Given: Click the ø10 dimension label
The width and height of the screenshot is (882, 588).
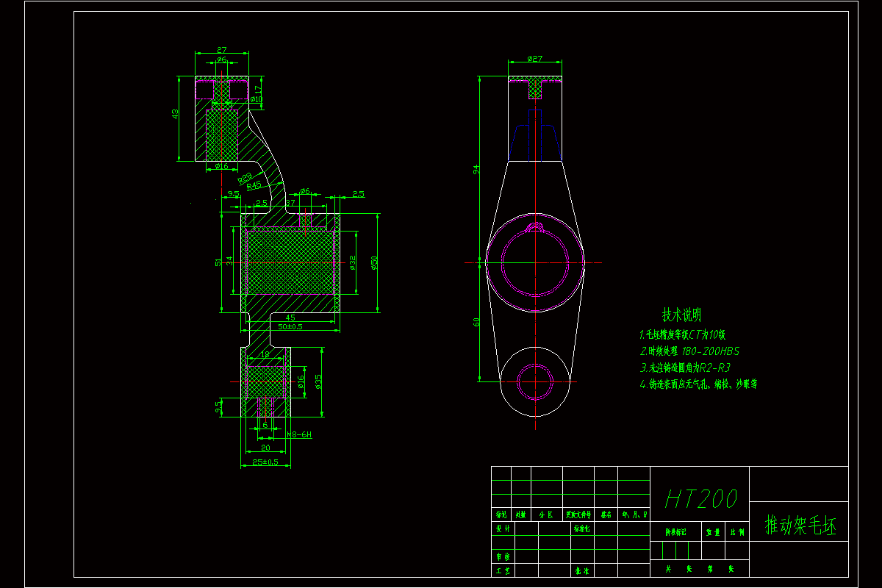Looking at the screenshot, I should (257, 98).
